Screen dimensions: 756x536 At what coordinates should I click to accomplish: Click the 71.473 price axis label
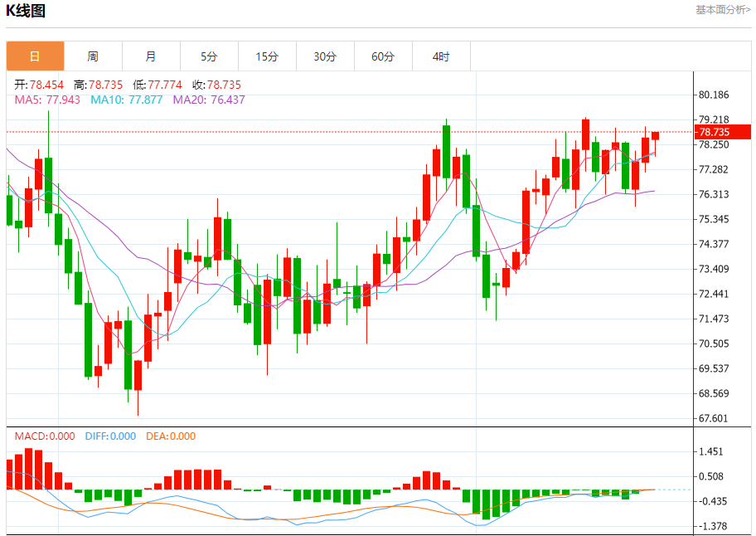click(x=714, y=319)
